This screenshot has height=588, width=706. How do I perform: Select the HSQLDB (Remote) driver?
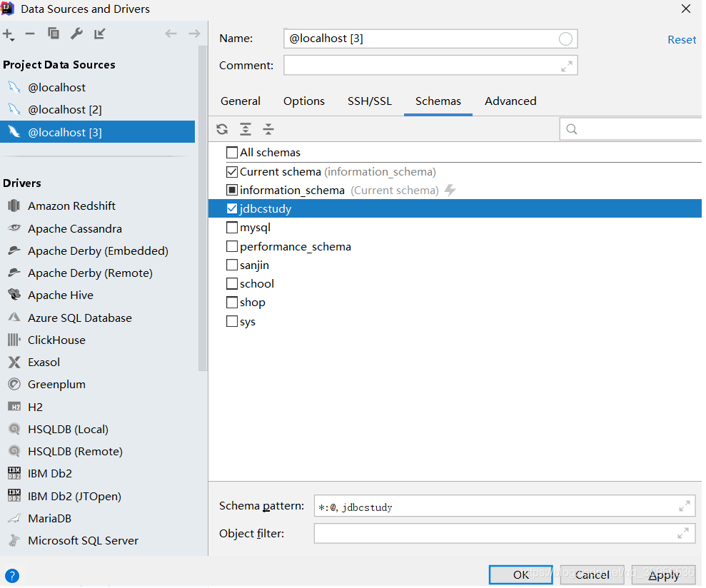[x=75, y=451]
